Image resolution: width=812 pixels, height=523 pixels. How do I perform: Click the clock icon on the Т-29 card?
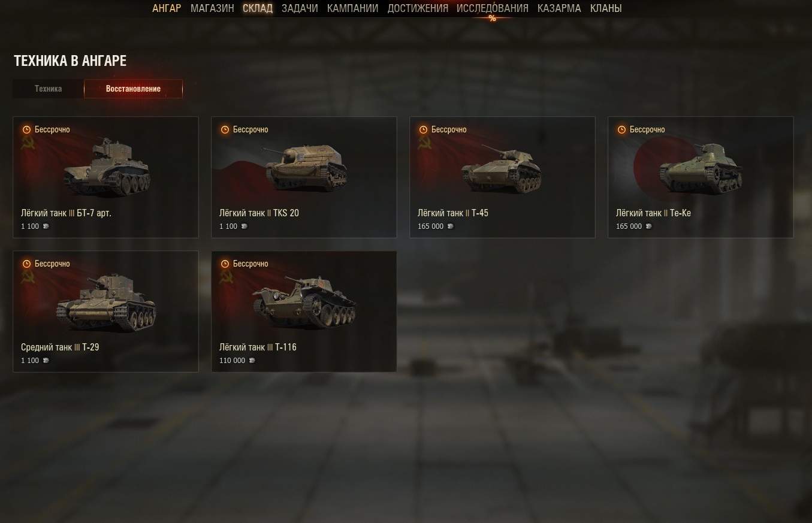coord(26,264)
